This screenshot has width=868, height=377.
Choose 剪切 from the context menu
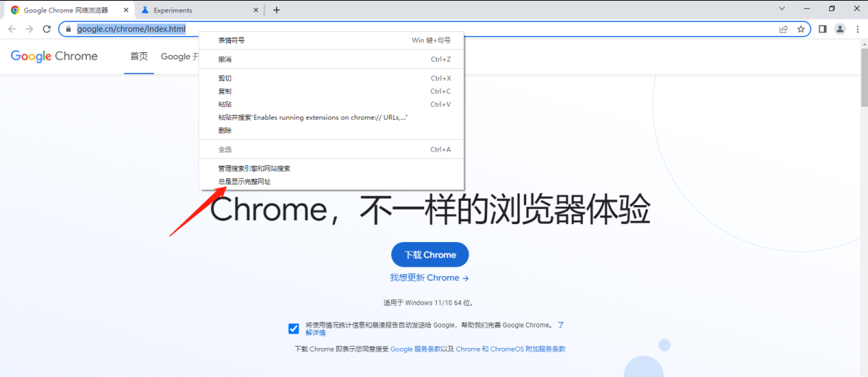coord(332,78)
